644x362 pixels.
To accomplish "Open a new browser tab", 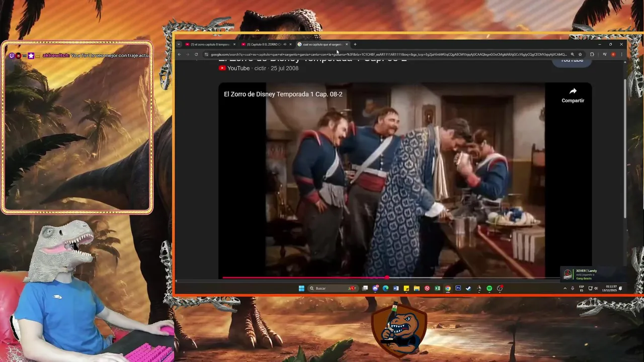I will [x=355, y=44].
